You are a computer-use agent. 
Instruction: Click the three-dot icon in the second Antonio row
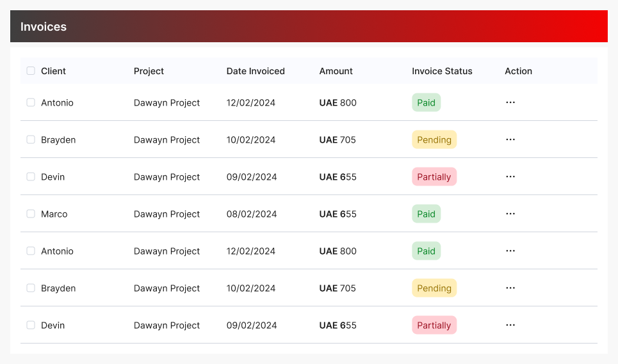pos(510,251)
